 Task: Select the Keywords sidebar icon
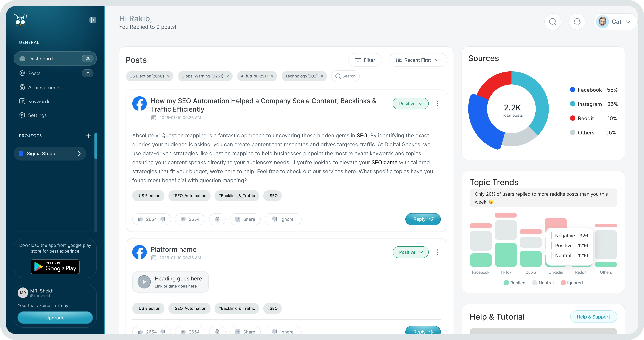(x=22, y=101)
